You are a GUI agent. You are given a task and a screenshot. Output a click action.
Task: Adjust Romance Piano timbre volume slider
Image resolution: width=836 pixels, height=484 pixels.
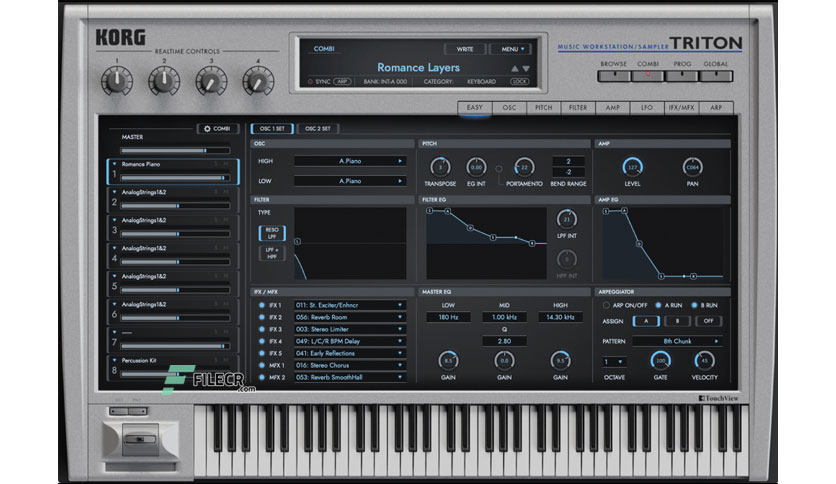pos(175,178)
